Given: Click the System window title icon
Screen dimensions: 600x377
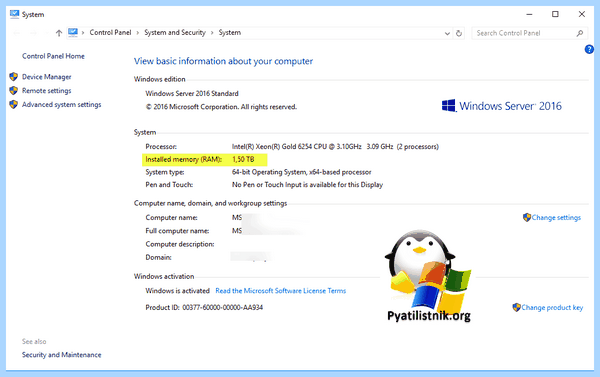Looking at the screenshot, I should pos(15,14).
